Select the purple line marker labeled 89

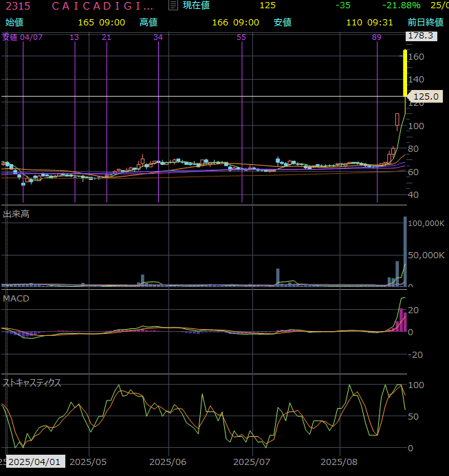pyautogui.click(x=376, y=37)
